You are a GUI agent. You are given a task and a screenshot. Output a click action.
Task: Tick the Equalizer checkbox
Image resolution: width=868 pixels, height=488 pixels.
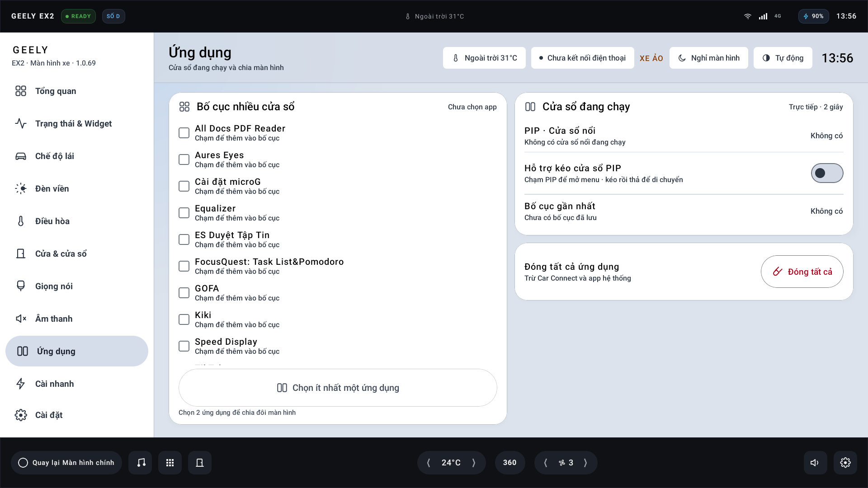(x=184, y=213)
